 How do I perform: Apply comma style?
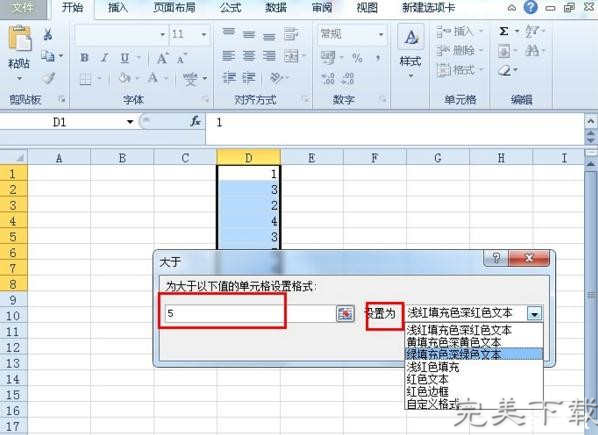pyautogui.click(x=378, y=58)
